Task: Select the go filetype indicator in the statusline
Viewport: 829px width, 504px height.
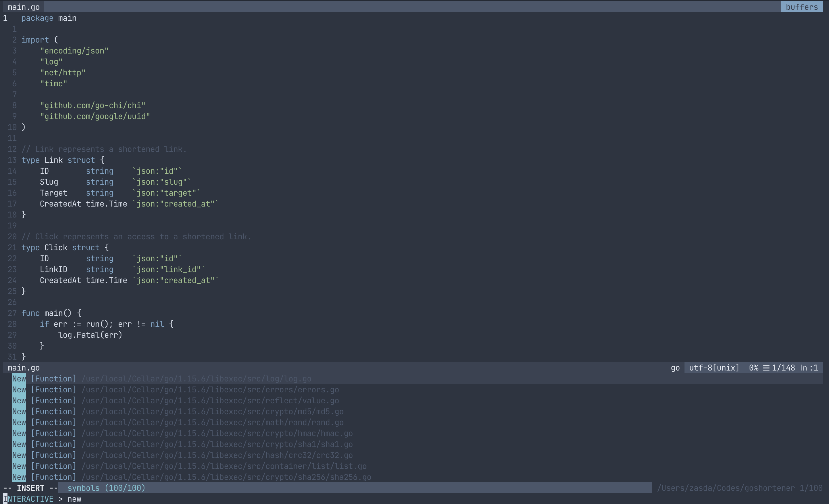Action: tap(675, 368)
